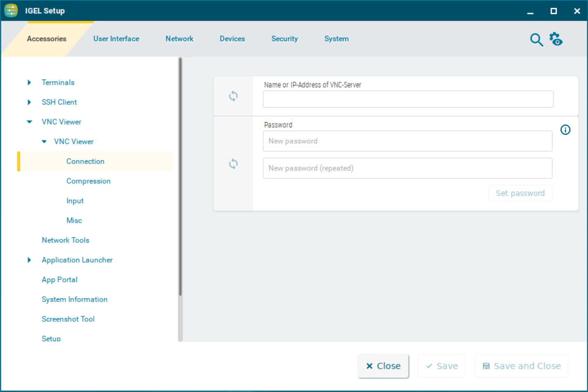This screenshot has height=392, width=588.
Task: Select Compression in the sidebar tree
Action: point(88,181)
